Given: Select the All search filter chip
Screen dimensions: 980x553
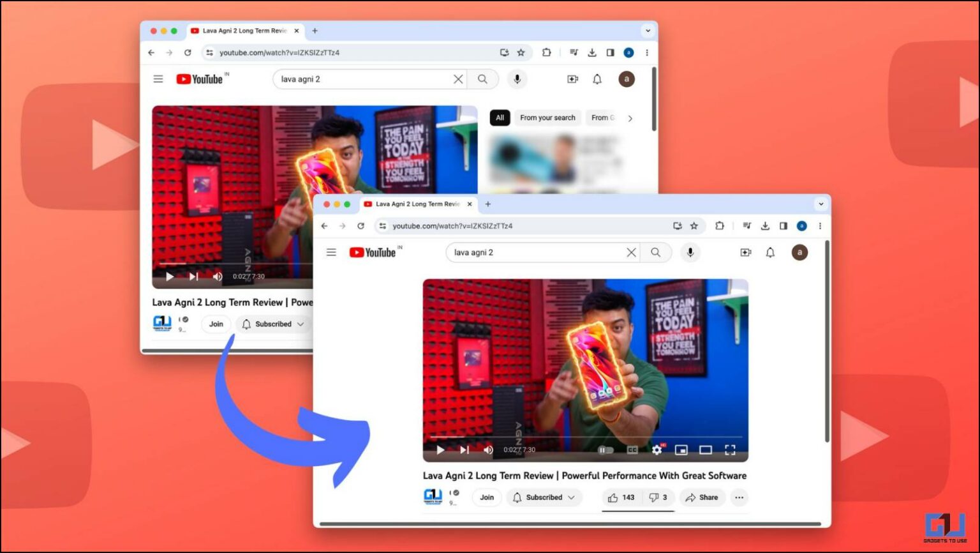Looking at the screenshot, I should pos(500,117).
